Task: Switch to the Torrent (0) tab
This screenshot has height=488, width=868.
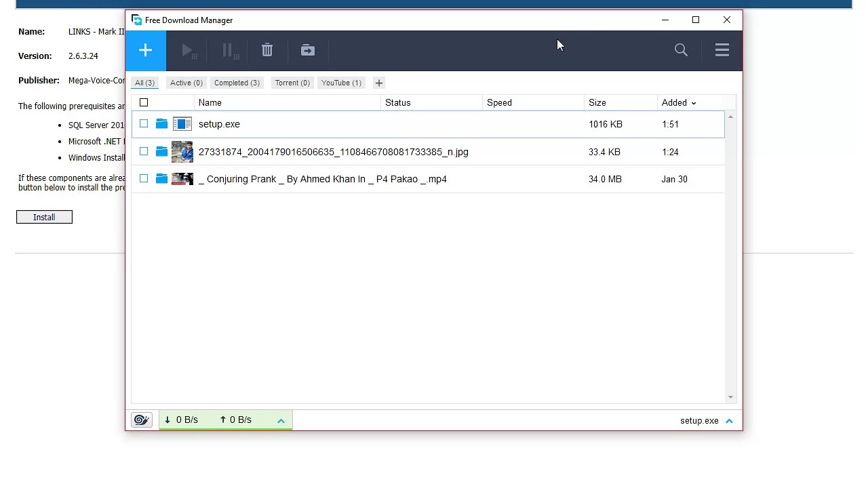Action: click(292, 83)
